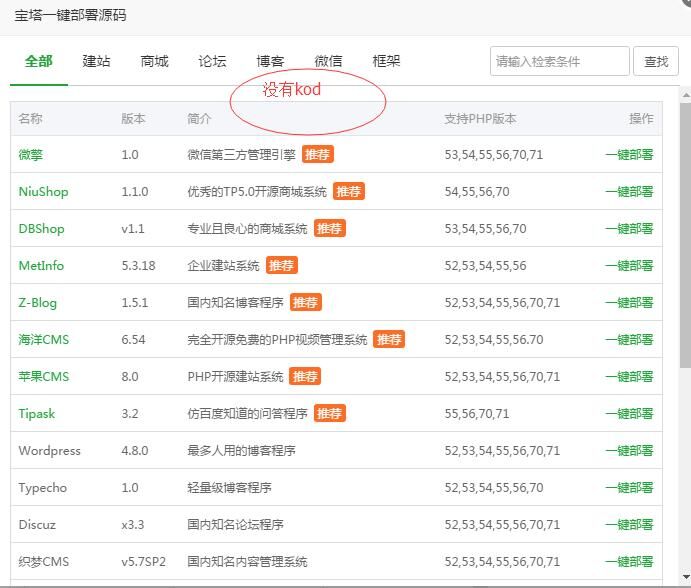Click 一键部署 for Typecho
This screenshot has height=588, width=691.
coord(629,488)
